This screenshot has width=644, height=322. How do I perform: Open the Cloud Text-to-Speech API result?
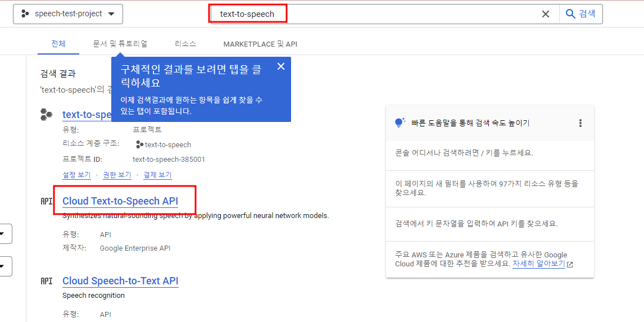click(120, 201)
